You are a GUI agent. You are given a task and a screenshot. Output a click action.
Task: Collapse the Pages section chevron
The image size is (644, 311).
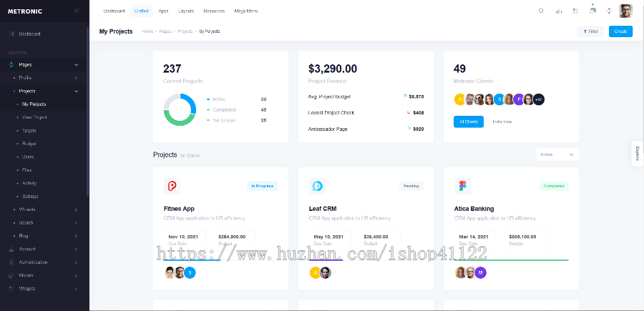coord(77,65)
